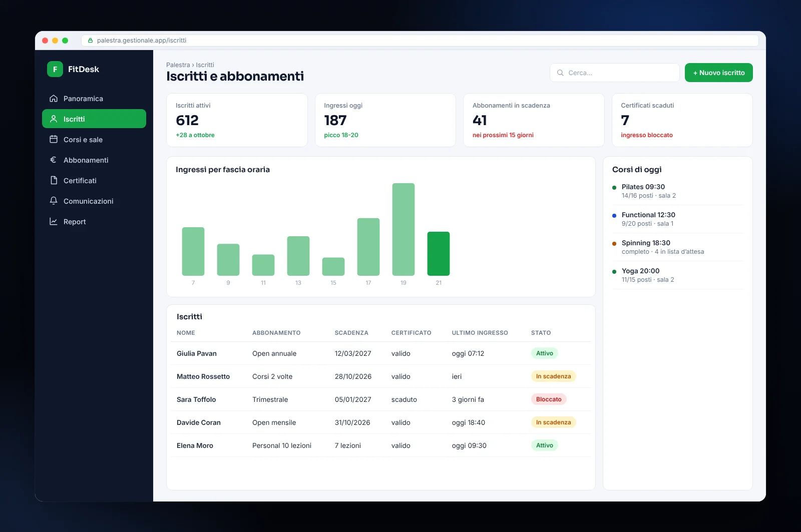
Task: Click the Nuovo iscritto button
Action: point(718,73)
